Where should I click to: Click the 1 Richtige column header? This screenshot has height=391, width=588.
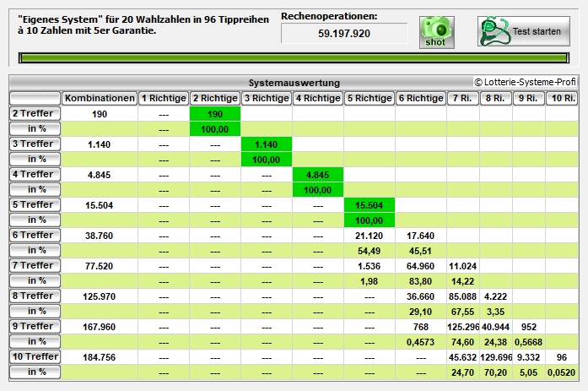point(164,98)
